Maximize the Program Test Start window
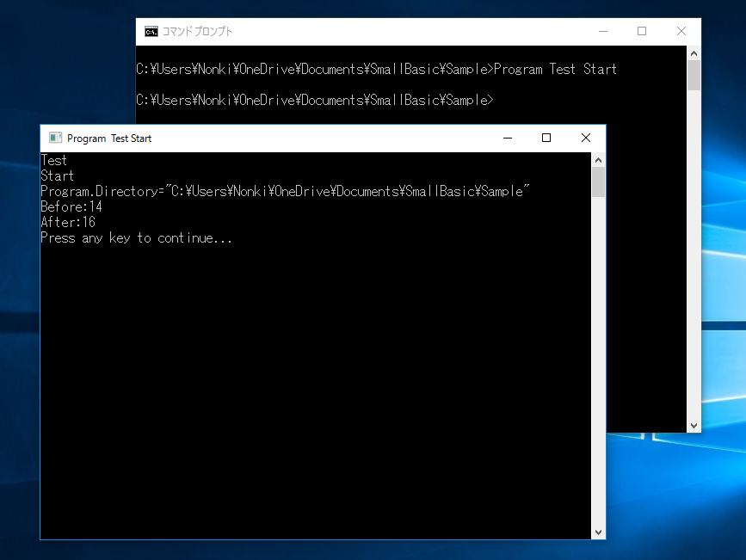The image size is (746, 560). pos(546,138)
